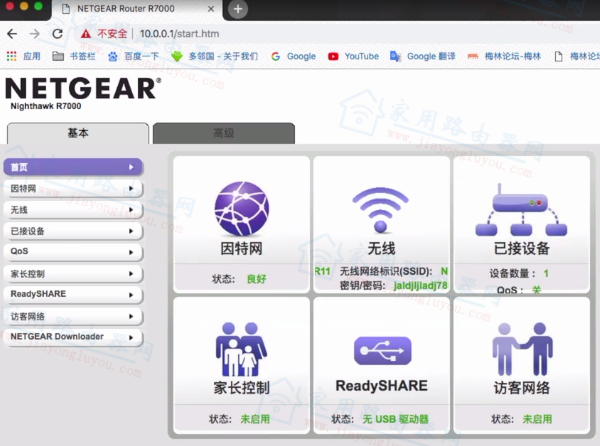Select the 基本 basic tab

coord(77,133)
